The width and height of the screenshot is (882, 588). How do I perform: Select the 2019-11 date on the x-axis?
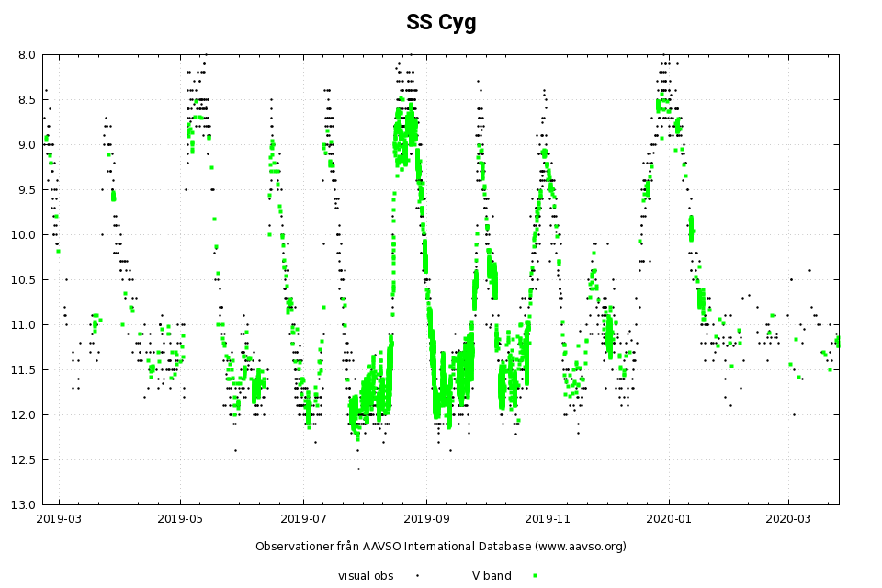[x=548, y=518]
